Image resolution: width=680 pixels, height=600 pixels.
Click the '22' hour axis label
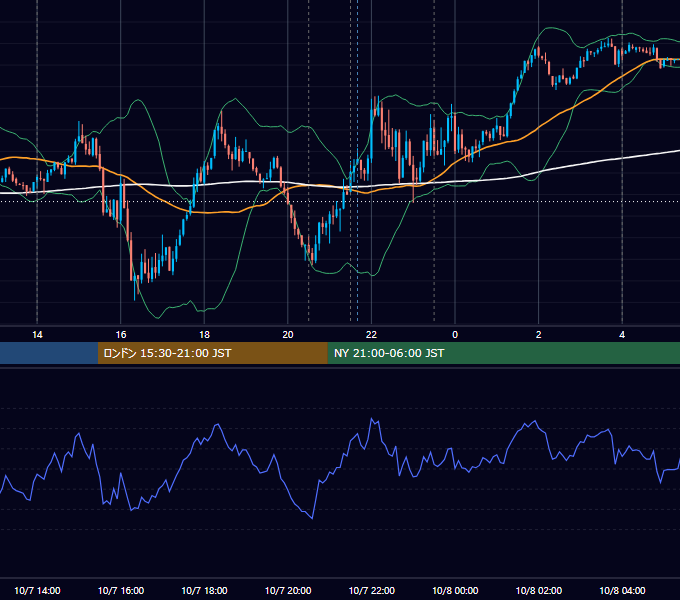tap(371, 335)
